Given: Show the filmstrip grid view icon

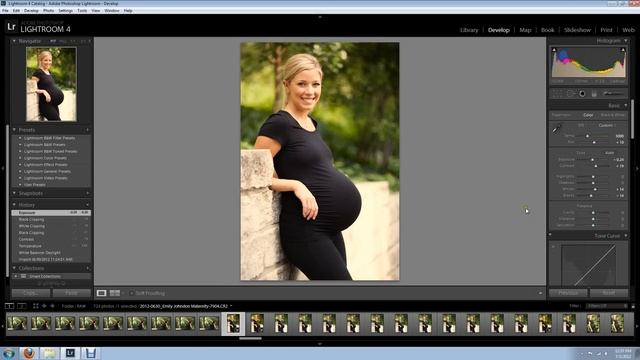Looking at the screenshot, I should coord(36,306).
